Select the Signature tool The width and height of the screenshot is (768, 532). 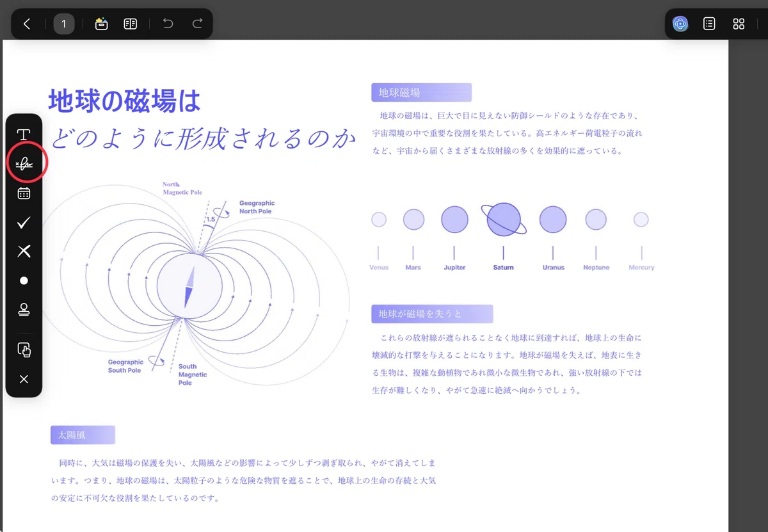pyautogui.click(x=24, y=164)
